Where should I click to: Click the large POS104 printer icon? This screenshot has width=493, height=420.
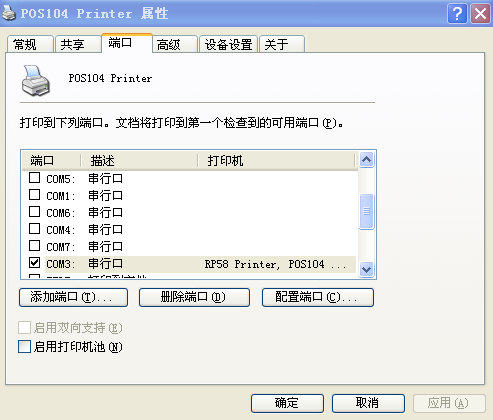coord(36,81)
